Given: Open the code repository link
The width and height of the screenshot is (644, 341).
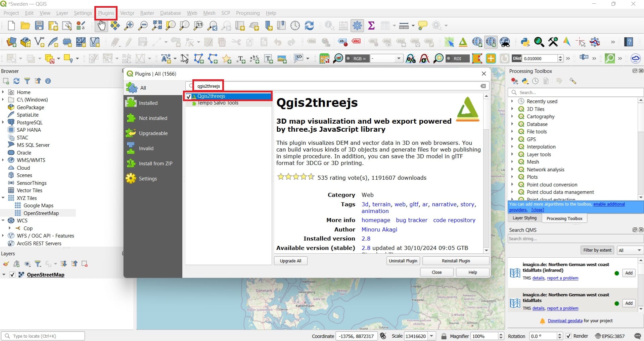Looking at the screenshot, I should tap(454, 220).
